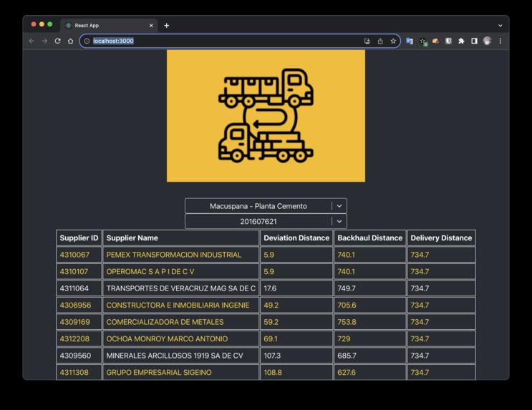Reload the page with the refresh icon
This screenshot has width=532, height=410.
[x=58, y=41]
